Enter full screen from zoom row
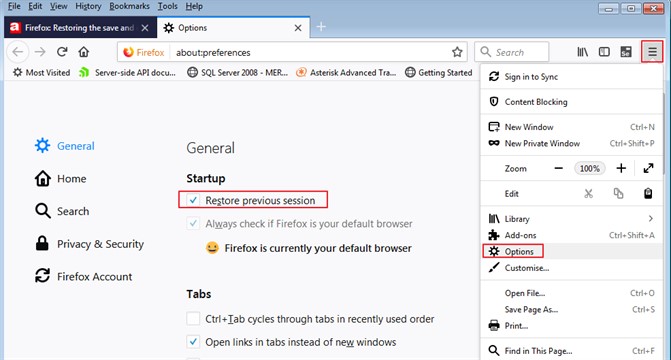This screenshot has height=360, width=671. 648,168
